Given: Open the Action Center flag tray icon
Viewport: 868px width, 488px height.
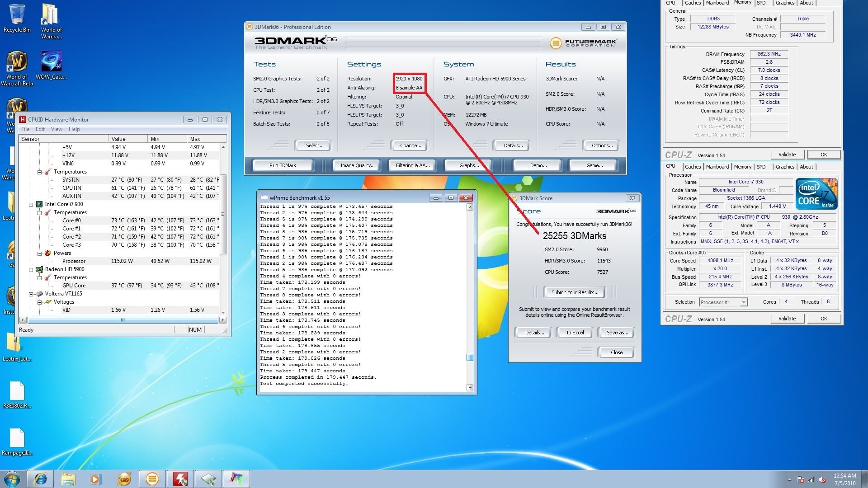Looking at the screenshot, I should click(801, 479).
